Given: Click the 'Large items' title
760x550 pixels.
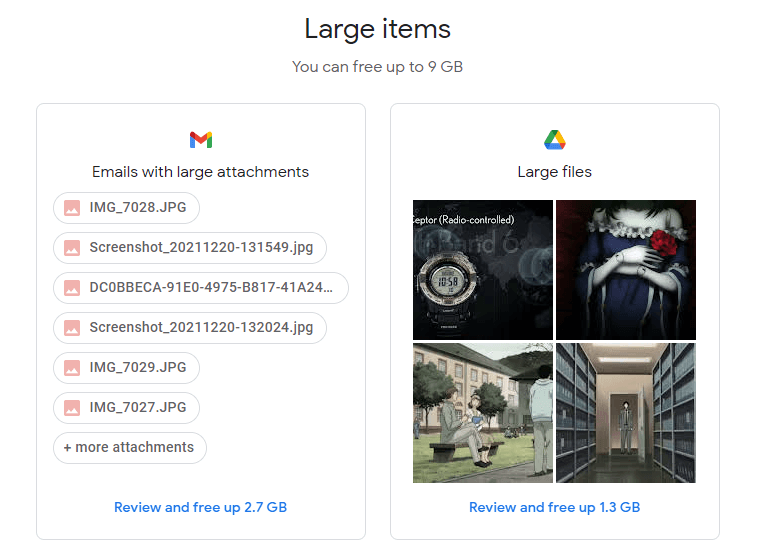Looking at the screenshot, I should coord(378,29).
